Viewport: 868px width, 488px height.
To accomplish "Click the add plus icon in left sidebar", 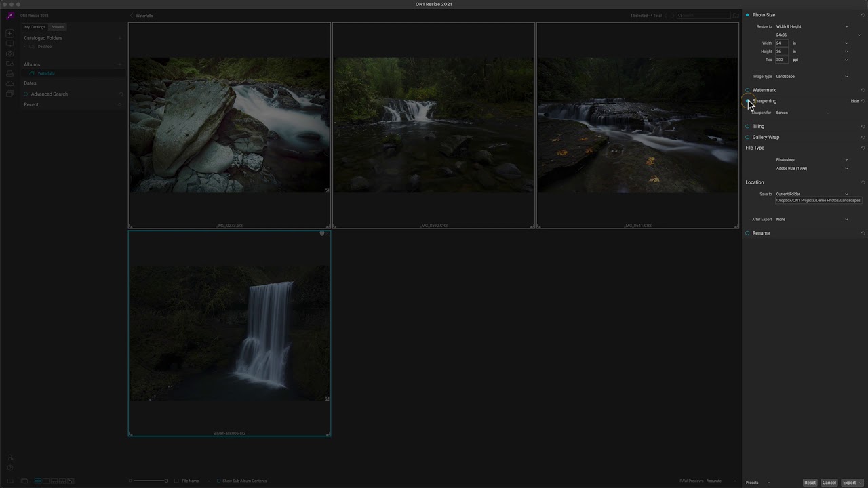I will pyautogui.click(x=9, y=33).
